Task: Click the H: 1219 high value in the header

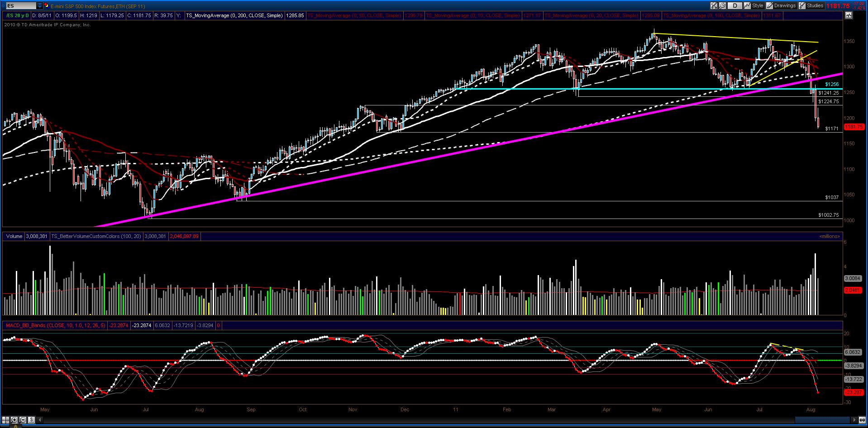Action: click(x=89, y=15)
